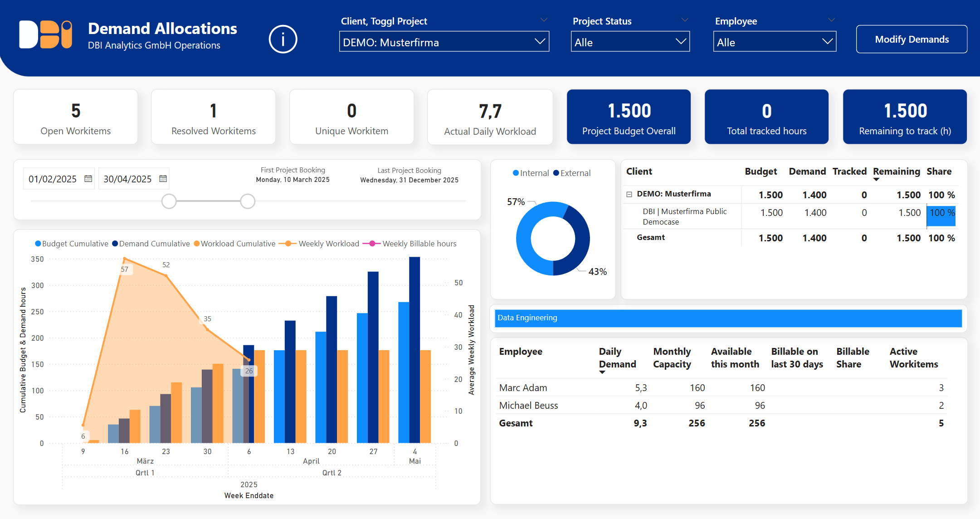The image size is (980, 519).
Task: Toggle Workload Cumulative legend item
Action: pos(234,244)
